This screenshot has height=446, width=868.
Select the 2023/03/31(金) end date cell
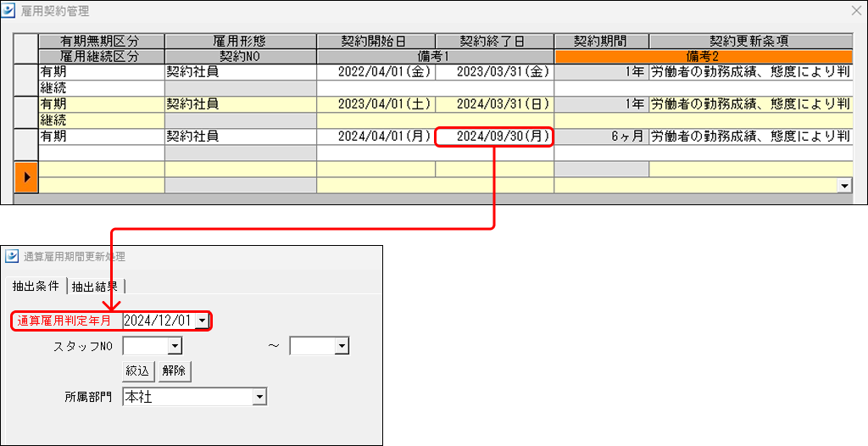[x=495, y=72]
